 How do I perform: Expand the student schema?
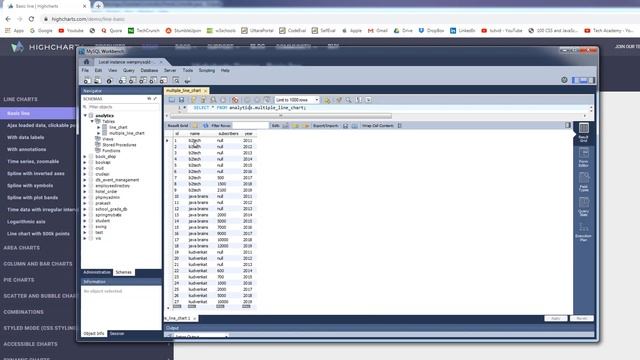[85, 221]
